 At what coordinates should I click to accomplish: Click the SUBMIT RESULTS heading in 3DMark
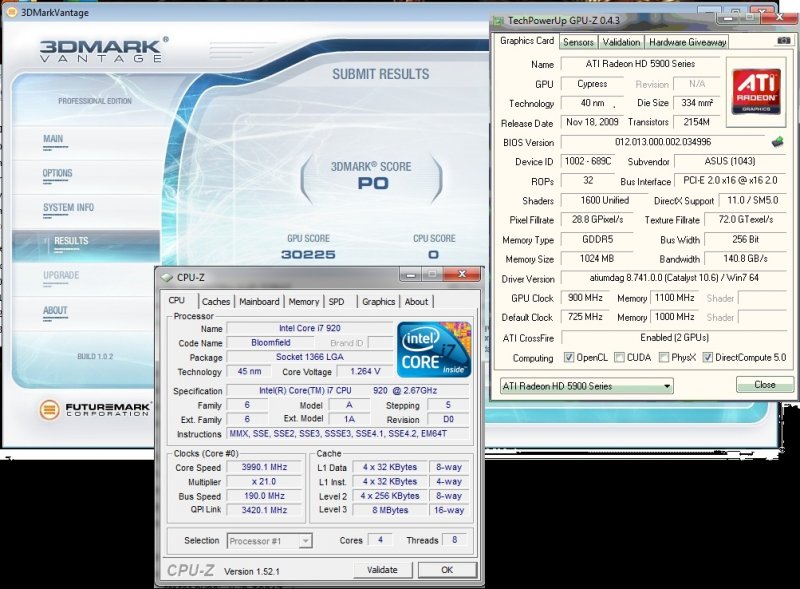[x=381, y=74]
